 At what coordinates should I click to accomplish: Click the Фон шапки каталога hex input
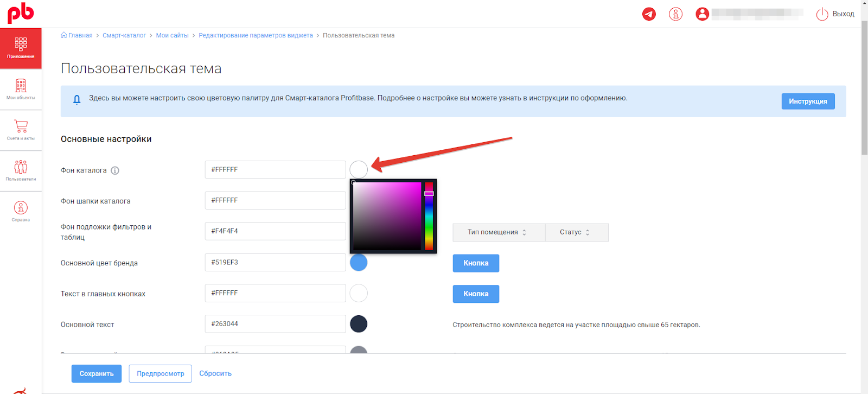(x=275, y=200)
